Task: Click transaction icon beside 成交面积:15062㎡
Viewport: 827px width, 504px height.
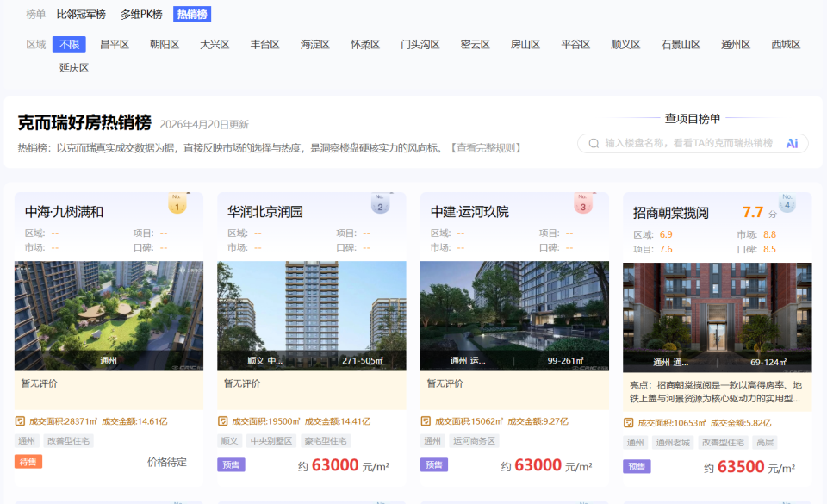Action: tap(426, 421)
